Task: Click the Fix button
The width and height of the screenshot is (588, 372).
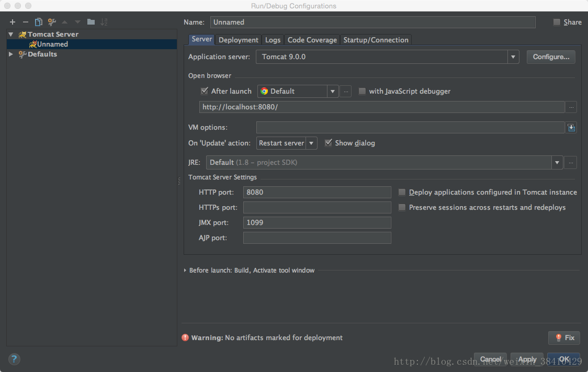Action: coord(564,338)
